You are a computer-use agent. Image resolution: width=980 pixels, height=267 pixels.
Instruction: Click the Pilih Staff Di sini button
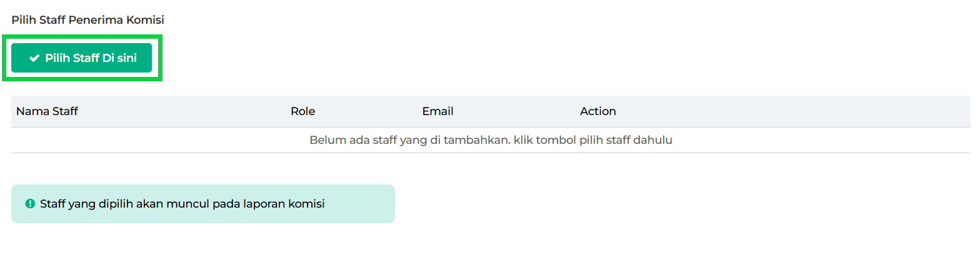point(81,58)
